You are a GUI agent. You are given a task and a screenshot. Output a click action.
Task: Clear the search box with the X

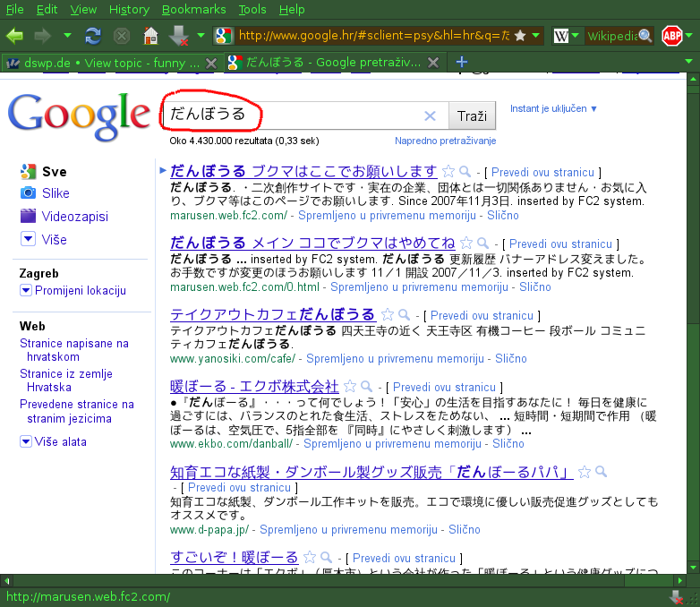[430, 116]
